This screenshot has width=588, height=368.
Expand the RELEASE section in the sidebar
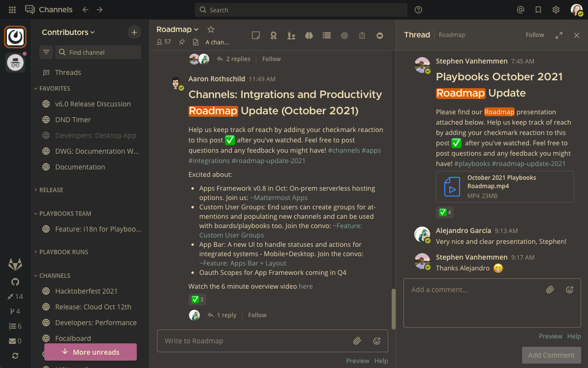51,190
